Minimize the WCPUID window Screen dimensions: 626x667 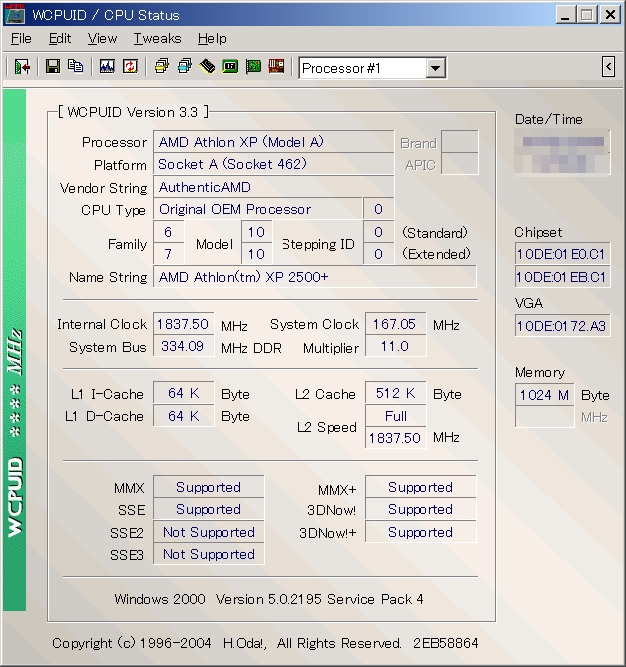click(x=565, y=15)
